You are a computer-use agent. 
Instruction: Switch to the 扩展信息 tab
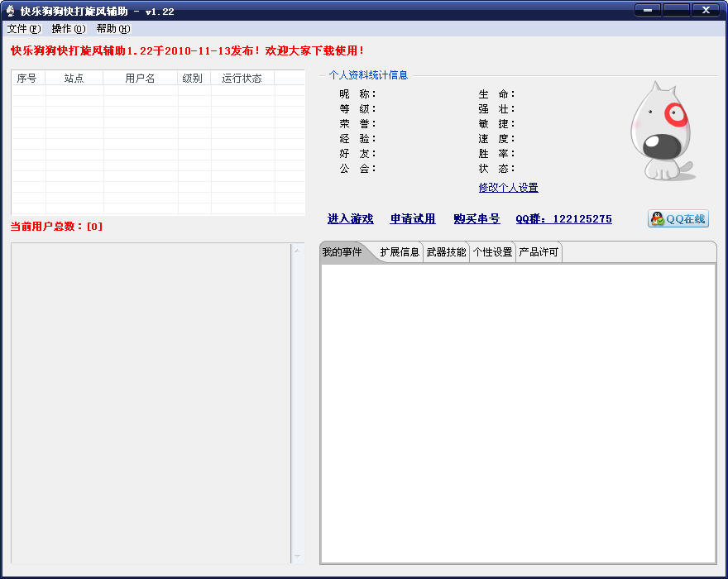400,252
